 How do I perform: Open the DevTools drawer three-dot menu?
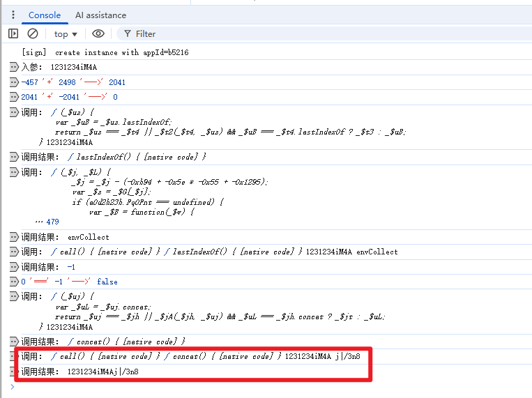13,15
